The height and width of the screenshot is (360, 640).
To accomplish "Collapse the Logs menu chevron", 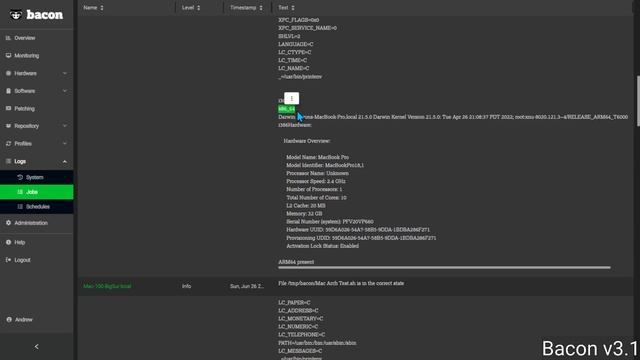I will (x=64, y=162).
